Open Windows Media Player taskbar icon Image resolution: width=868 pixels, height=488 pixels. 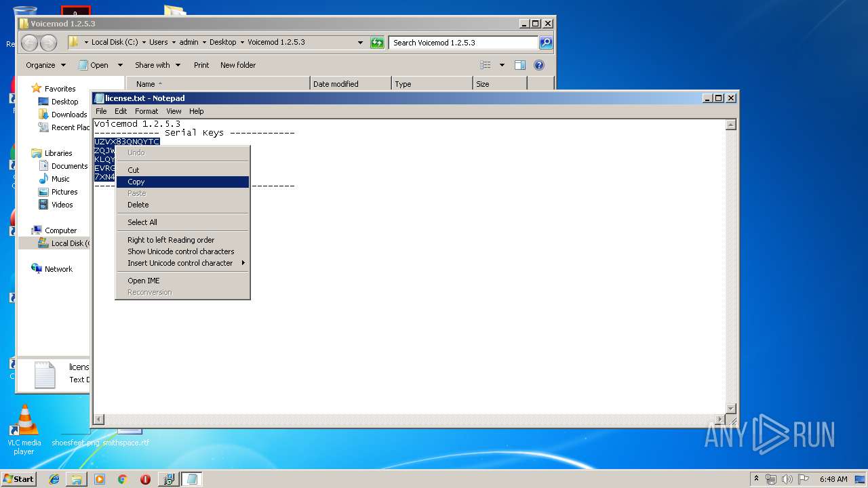pyautogui.click(x=100, y=479)
